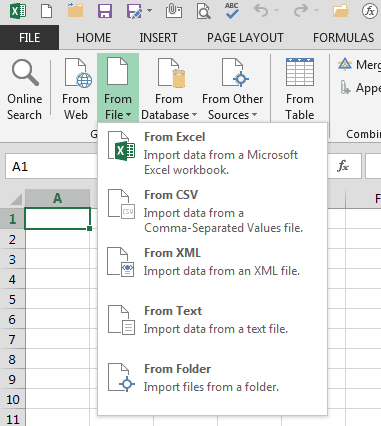The width and height of the screenshot is (381, 426).
Task: Click the Excel application icon
Action: pos(18,11)
